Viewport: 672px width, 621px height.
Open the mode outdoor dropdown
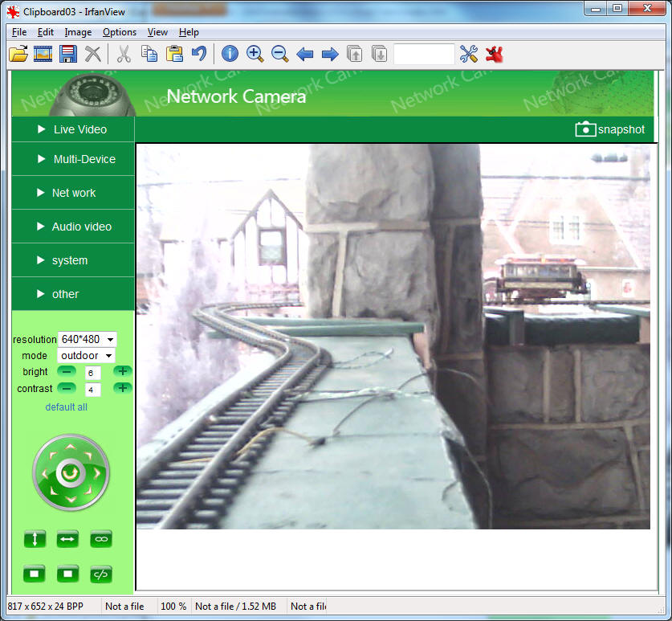tap(86, 355)
